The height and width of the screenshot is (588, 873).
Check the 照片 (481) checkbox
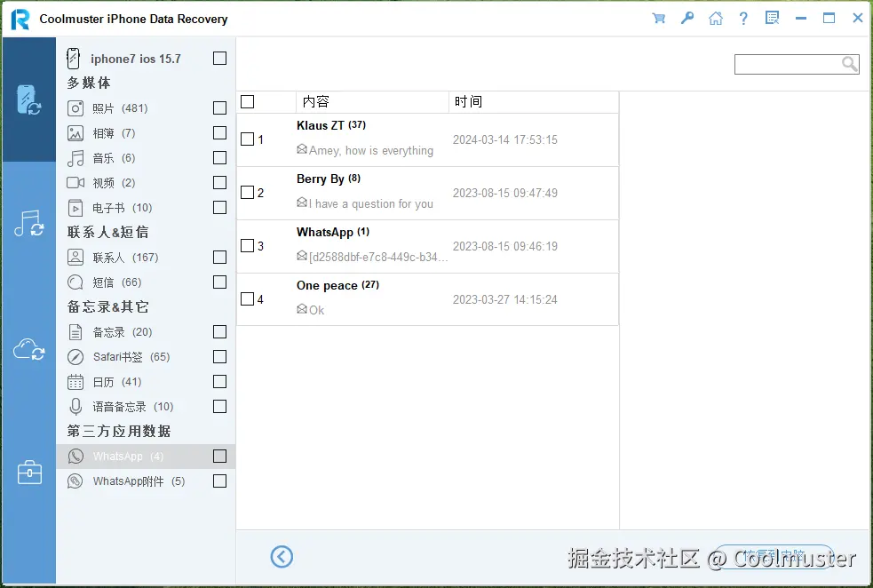click(x=220, y=108)
